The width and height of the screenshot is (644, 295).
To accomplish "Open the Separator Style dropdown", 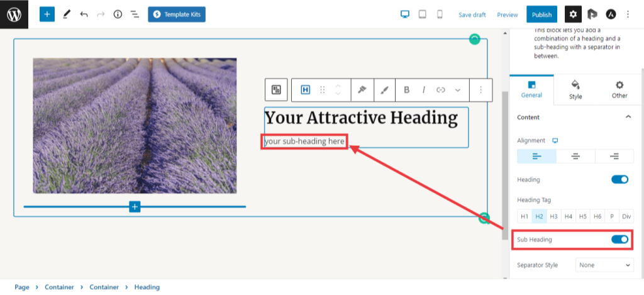I will tap(604, 265).
